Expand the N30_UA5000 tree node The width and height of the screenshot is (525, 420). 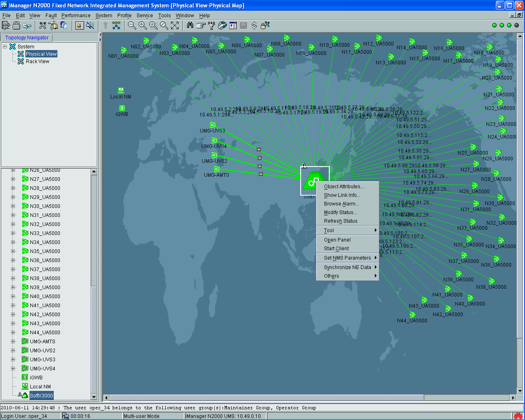tap(13, 206)
